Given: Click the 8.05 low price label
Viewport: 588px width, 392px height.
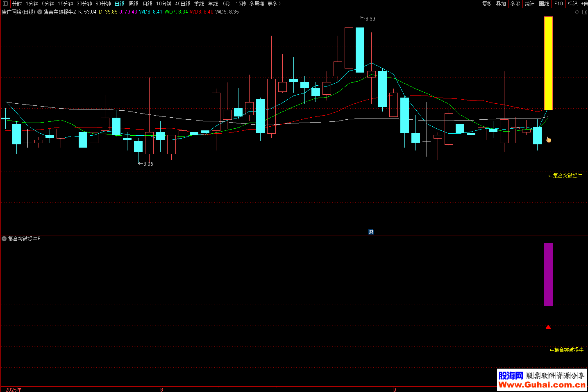Looking at the screenshot, I should click(148, 164).
